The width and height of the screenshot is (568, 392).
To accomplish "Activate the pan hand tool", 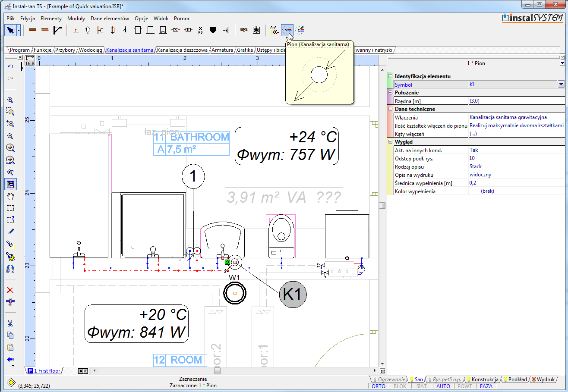I will pos(10,196).
